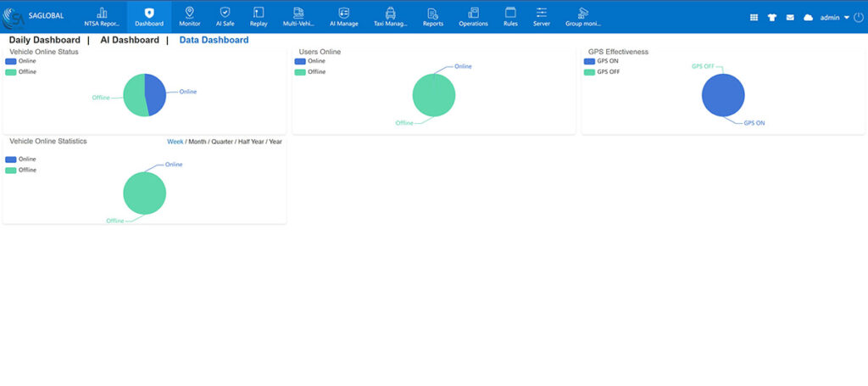
Task: Open the AI Manage module
Action: [x=344, y=17]
